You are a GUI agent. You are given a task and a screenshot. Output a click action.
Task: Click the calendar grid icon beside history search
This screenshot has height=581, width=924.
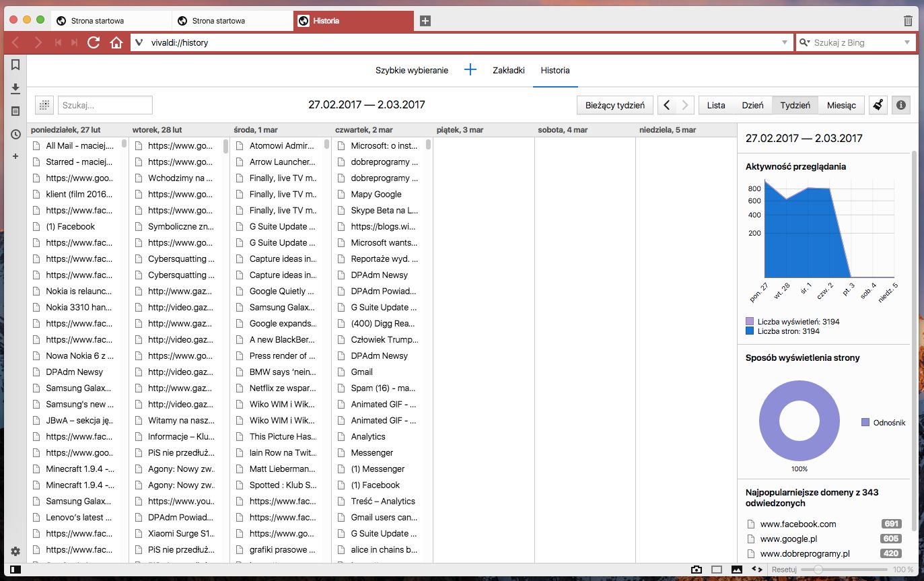point(44,105)
